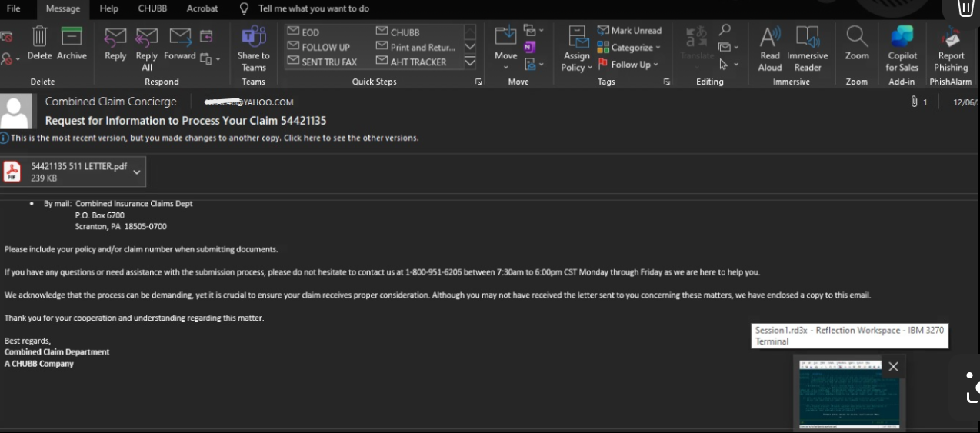Reply to the sender

115,43
